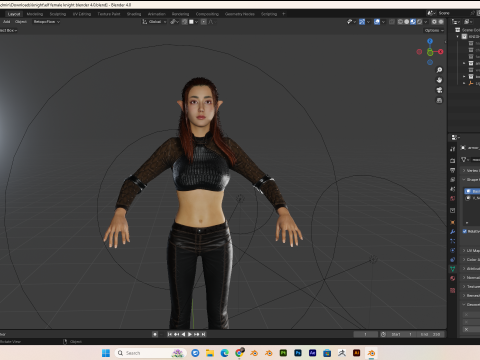Select wireframe viewport shading
Image resolution: width=480 pixels, height=360 pixels.
[x=400, y=22]
